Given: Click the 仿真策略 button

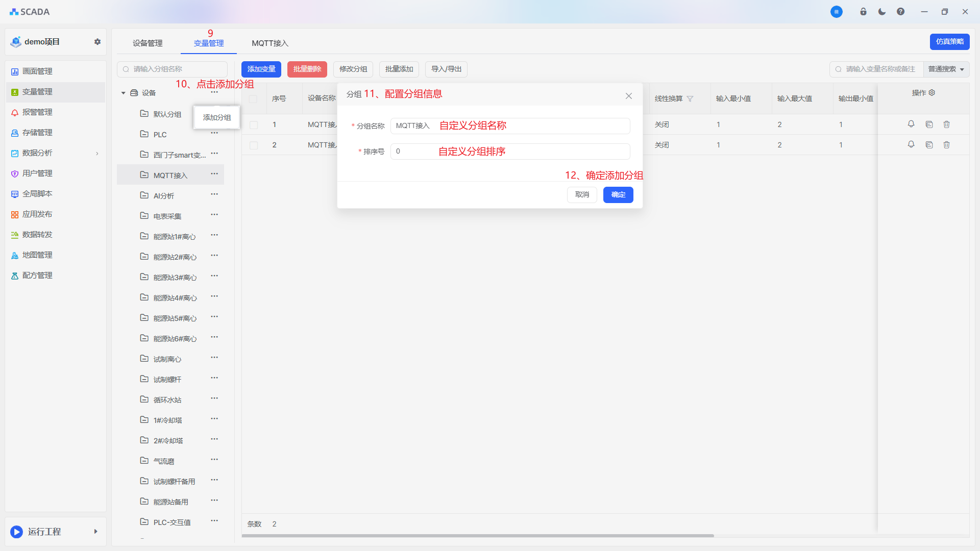Looking at the screenshot, I should (949, 42).
